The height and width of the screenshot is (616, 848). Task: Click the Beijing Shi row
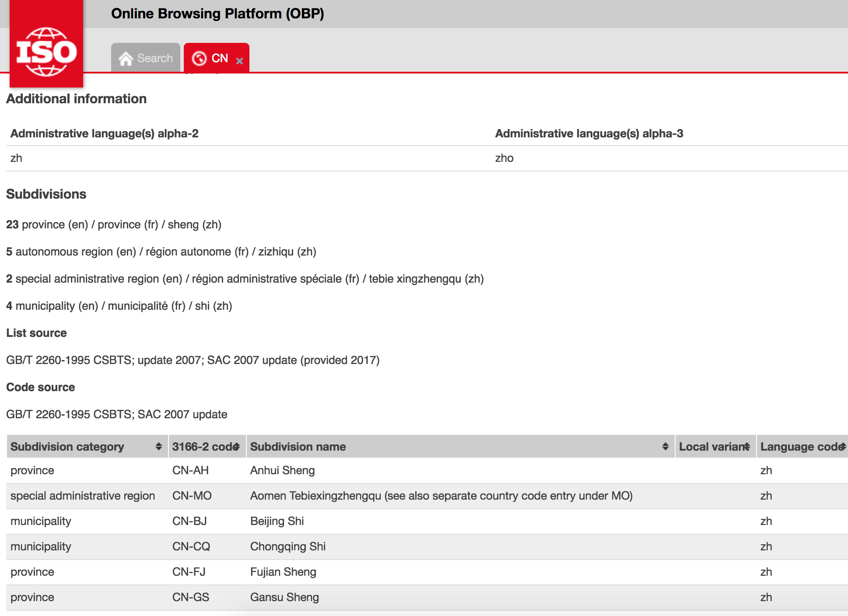(x=277, y=521)
